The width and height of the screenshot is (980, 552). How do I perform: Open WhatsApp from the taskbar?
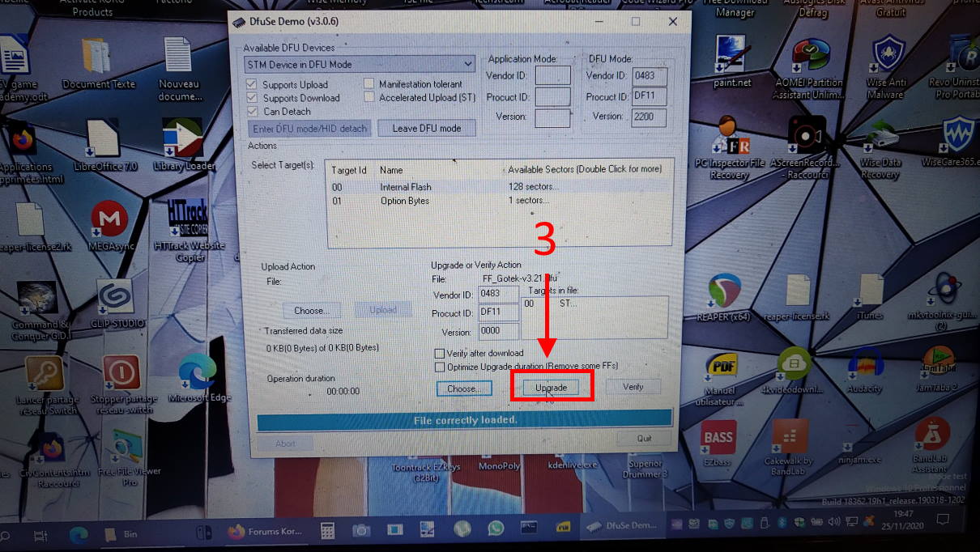click(496, 529)
